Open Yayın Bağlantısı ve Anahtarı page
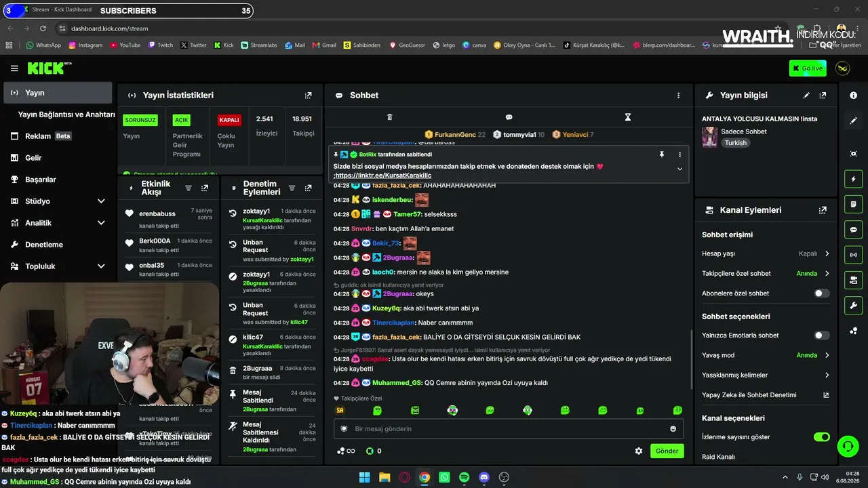Viewport: 868px width, 488px height. [x=66, y=115]
